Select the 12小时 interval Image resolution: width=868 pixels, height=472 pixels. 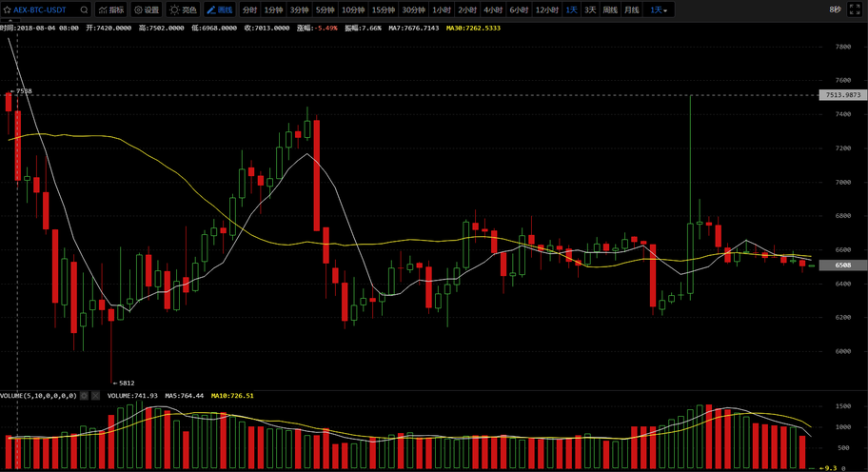[x=547, y=10]
